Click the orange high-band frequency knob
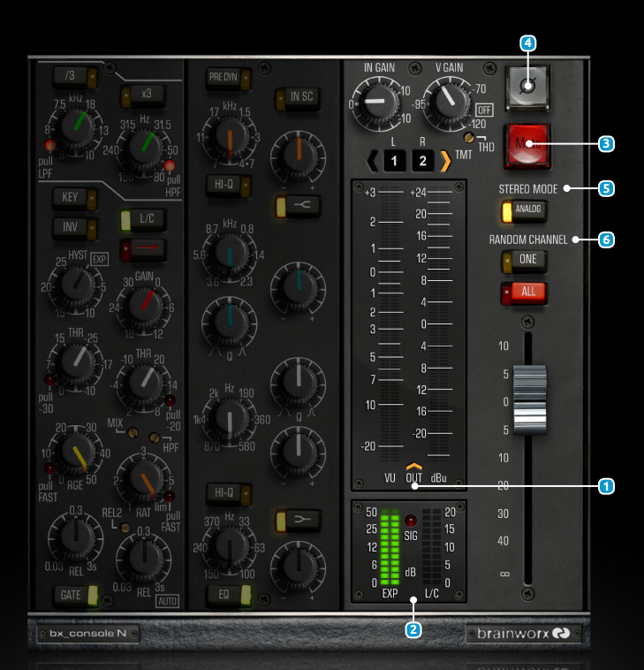644x670 pixels. pyautogui.click(x=230, y=136)
